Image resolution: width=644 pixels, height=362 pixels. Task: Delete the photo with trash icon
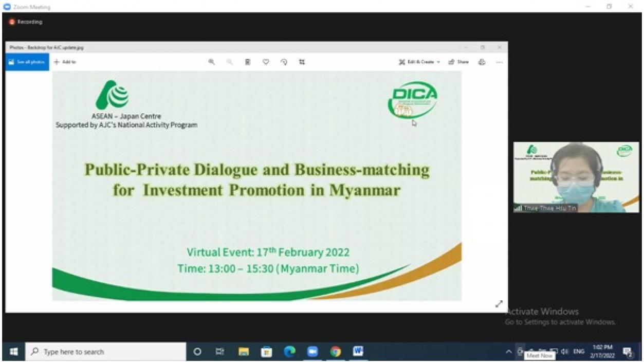pyautogui.click(x=248, y=62)
